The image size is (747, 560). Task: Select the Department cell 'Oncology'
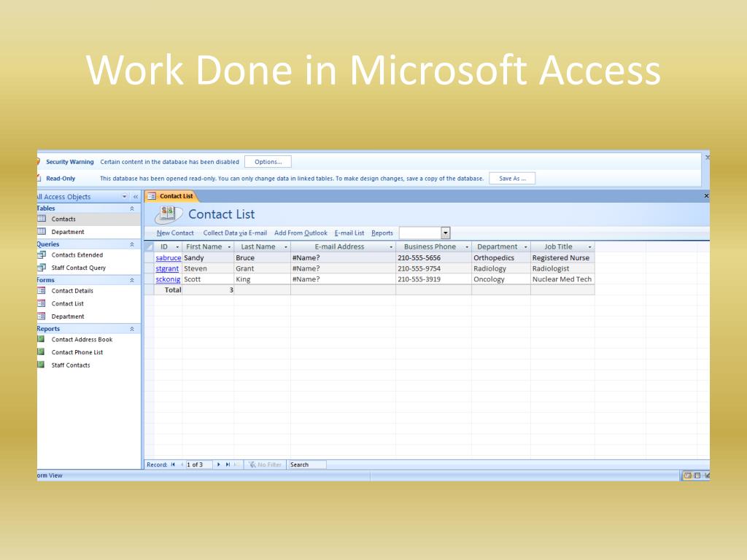pyautogui.click(x=501, y=279)
